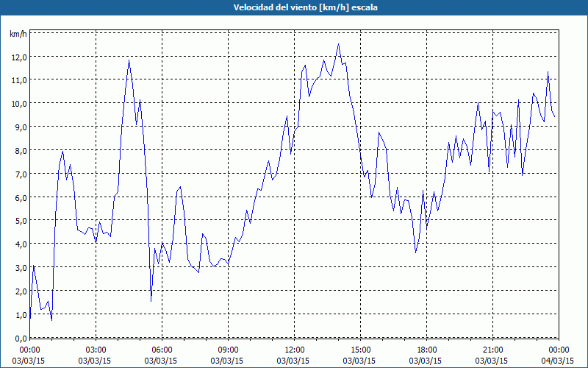Select the 5,0 y-axis value
588x368 pixels.
coord(20,221)
